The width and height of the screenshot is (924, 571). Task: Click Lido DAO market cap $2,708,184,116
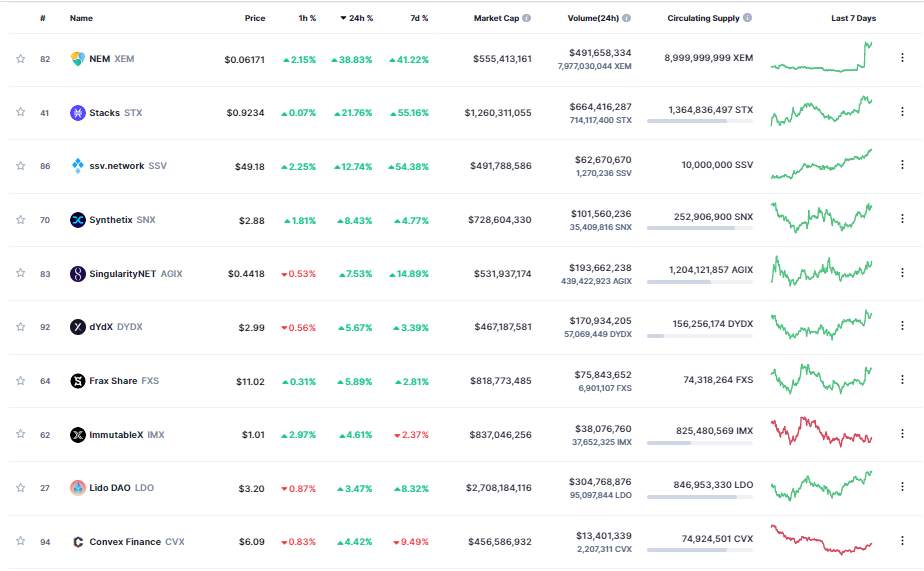point(499,488)
